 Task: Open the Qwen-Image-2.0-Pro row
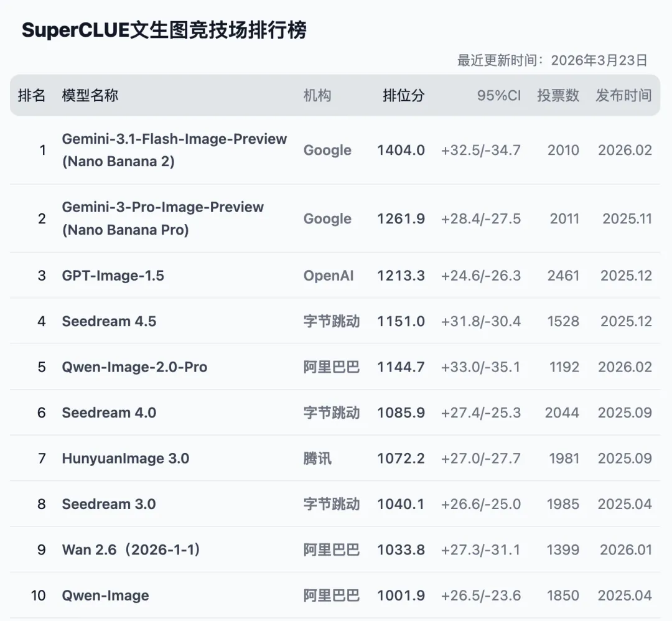pyautogui.click(x=134, y=367)
